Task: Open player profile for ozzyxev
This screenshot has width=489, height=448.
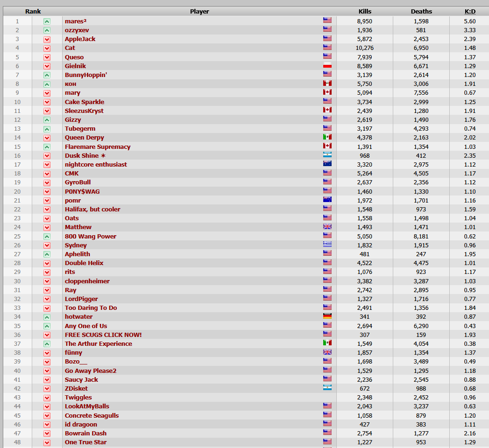Action: click(x=77, y=30)
